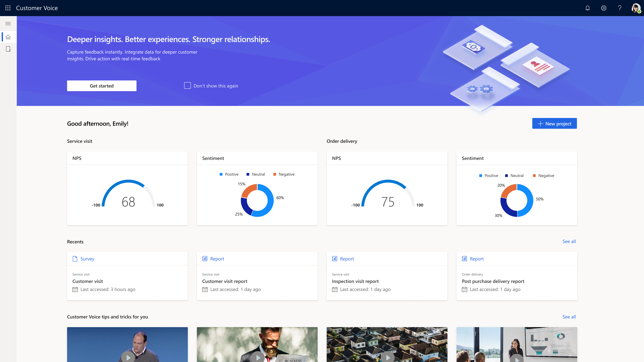The width and height of the screenshot is (644, 362).
Task: Open the app launcher grid icon
Action: (8, 8)
